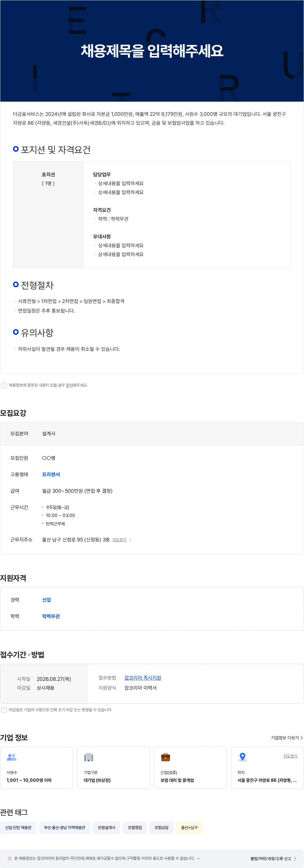Click the 주5일(월~금) text

click(58, 507)
